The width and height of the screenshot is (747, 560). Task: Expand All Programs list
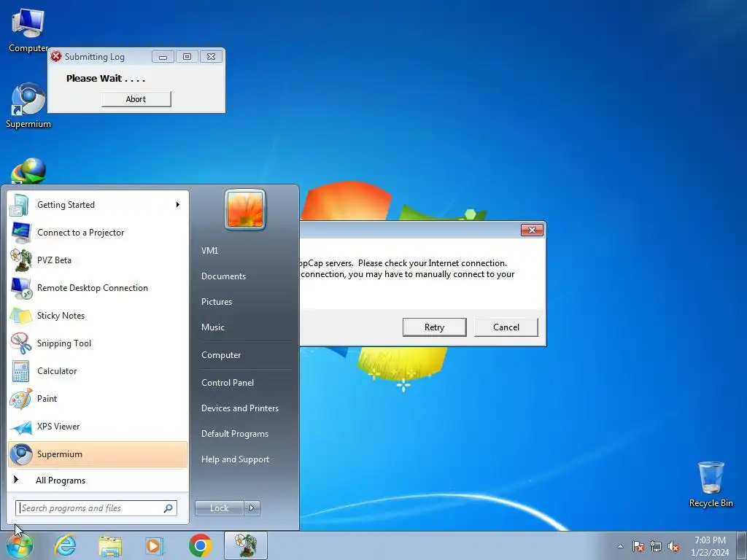(98, 481)
